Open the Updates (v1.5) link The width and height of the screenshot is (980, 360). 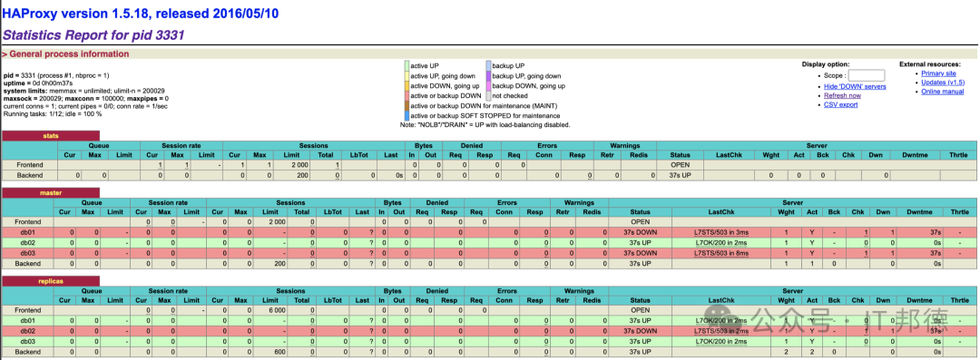pyautogui.click(x=943, y=83)
